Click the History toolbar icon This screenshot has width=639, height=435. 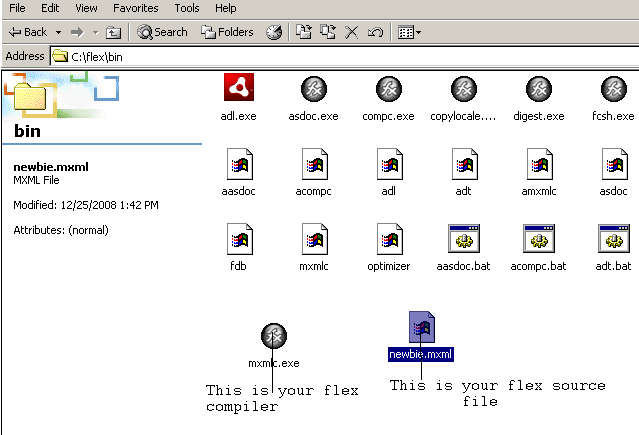point(274,32)
